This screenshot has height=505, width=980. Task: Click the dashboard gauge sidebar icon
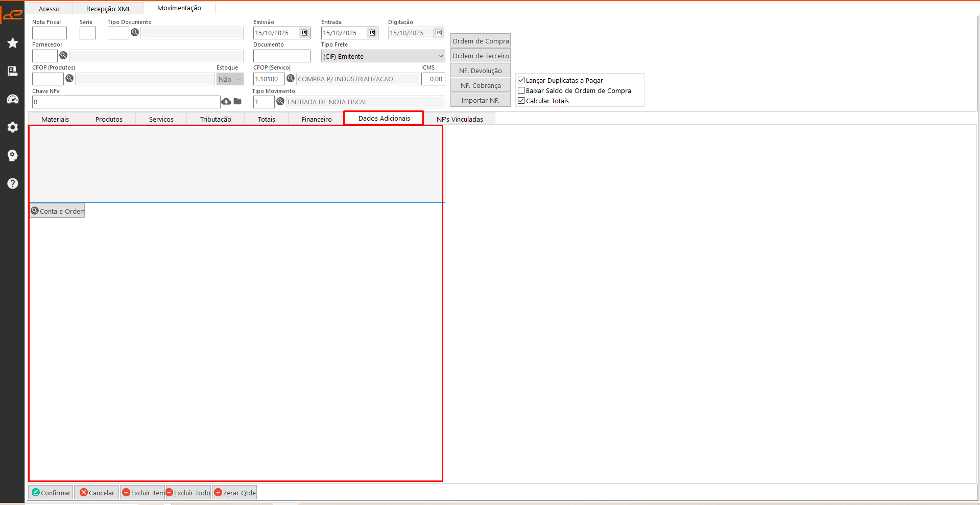point(13,99)
